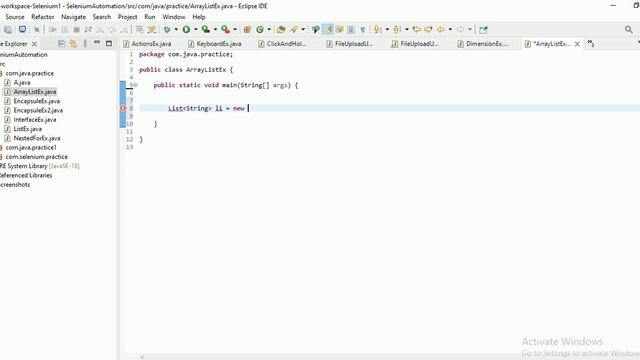
Task: Click the Next Annotation icon
Action: coord(378,29)
